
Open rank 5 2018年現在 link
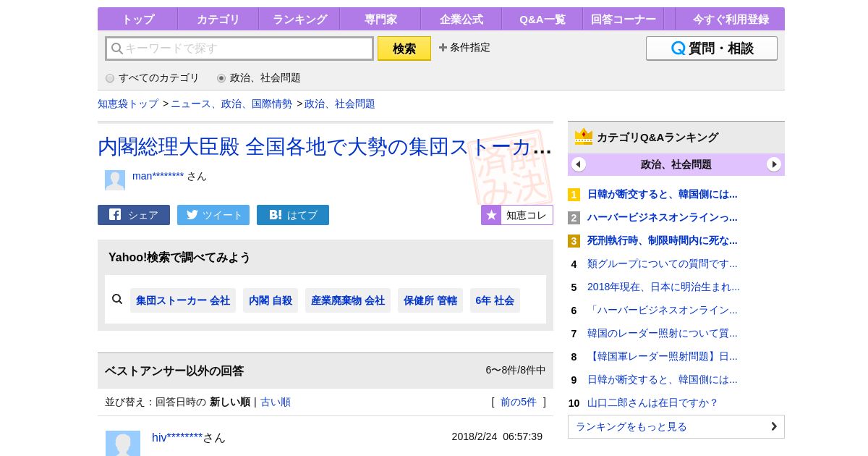tap(663, 287)
